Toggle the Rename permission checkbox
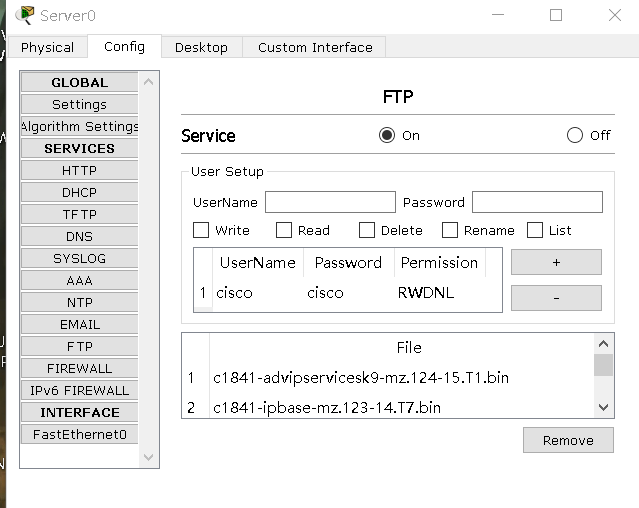This screenshot has width=639, height=508. (450, 230)
